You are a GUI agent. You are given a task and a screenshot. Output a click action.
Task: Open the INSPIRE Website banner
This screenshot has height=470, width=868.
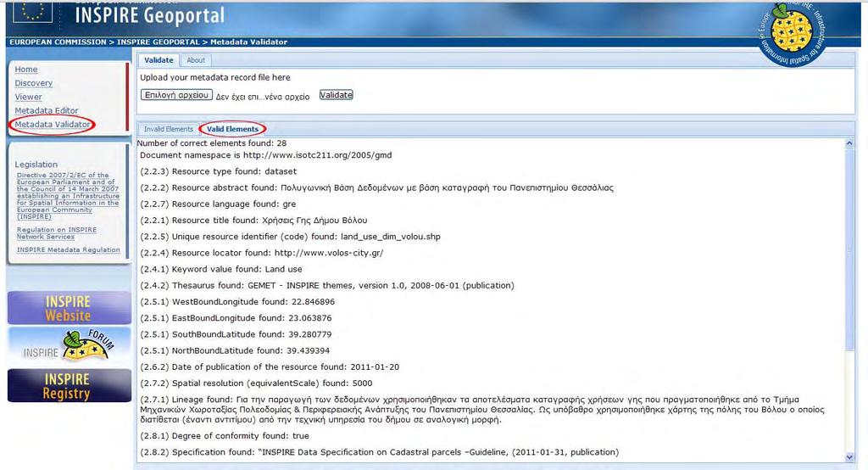[x=70, y=308]
